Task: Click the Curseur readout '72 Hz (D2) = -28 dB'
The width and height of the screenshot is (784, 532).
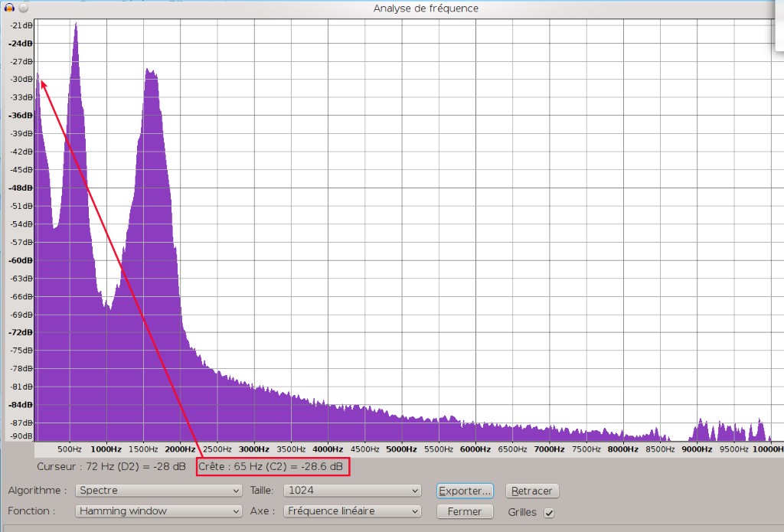Action: coord(136,466)
